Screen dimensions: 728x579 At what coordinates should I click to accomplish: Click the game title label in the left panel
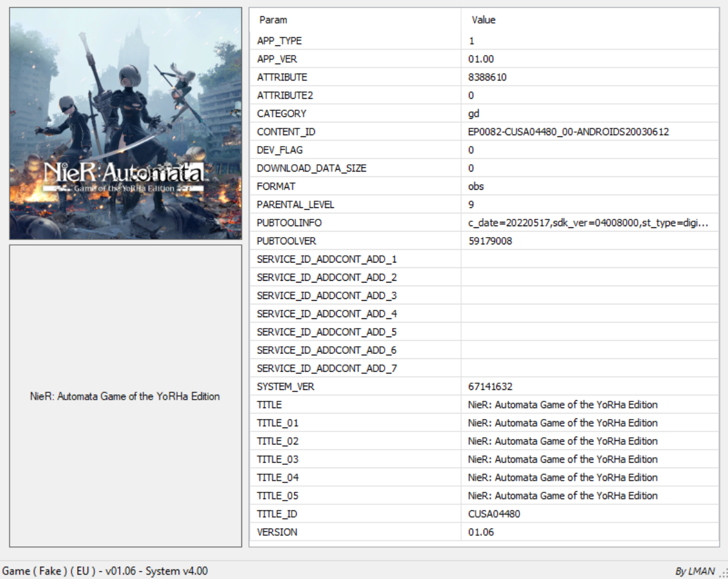tap(125, 396)
